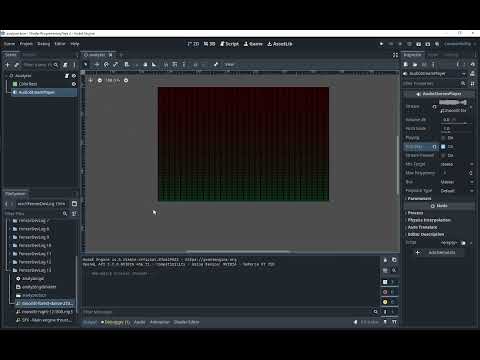Viewport: 480px width, 360px height.
Task: Enable the Stream Paused checkbox
Action: (x=443, y=156)
